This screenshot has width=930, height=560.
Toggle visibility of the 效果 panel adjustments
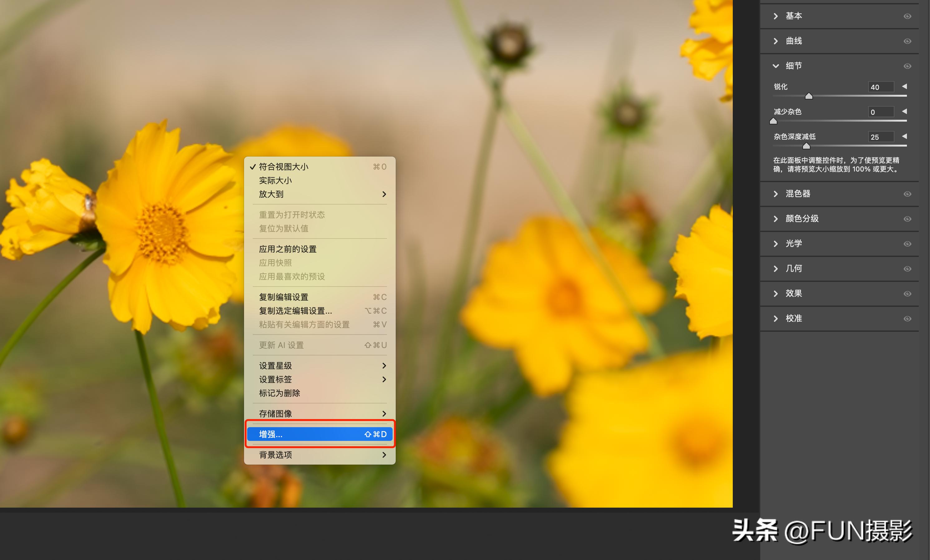pyautogui.click(x=907, y=293)
